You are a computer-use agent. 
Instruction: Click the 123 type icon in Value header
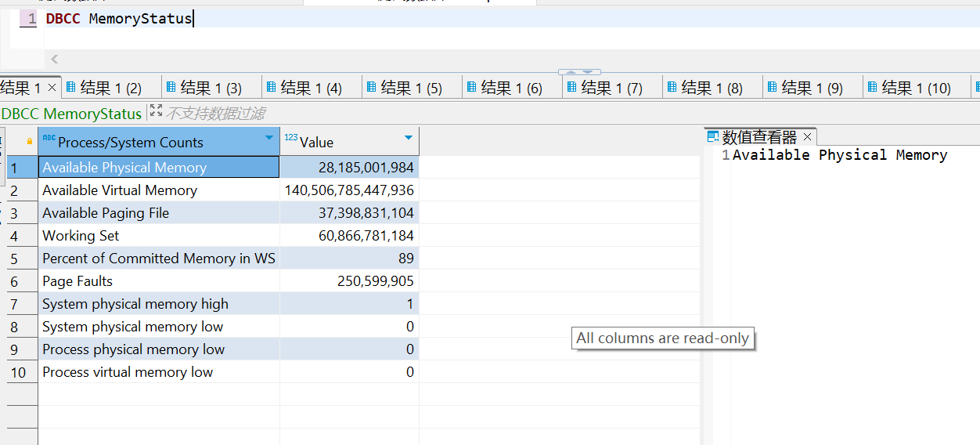coord(290,139)
